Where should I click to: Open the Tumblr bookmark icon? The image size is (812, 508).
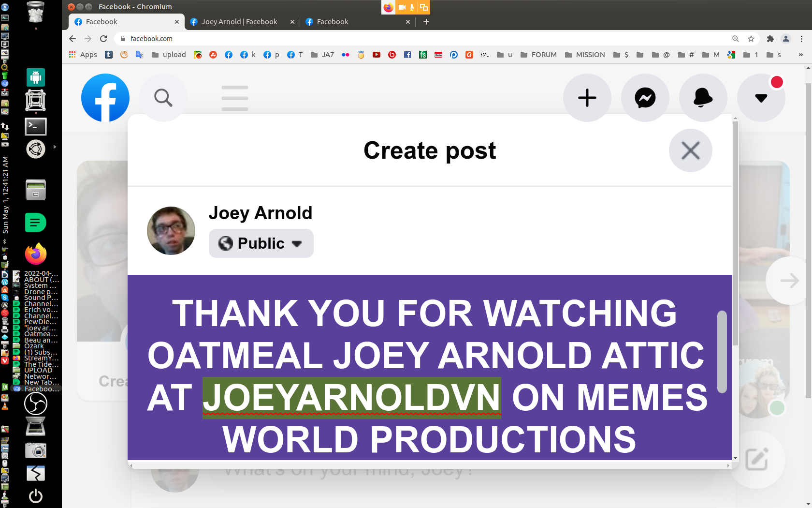[x=109, y=55]
